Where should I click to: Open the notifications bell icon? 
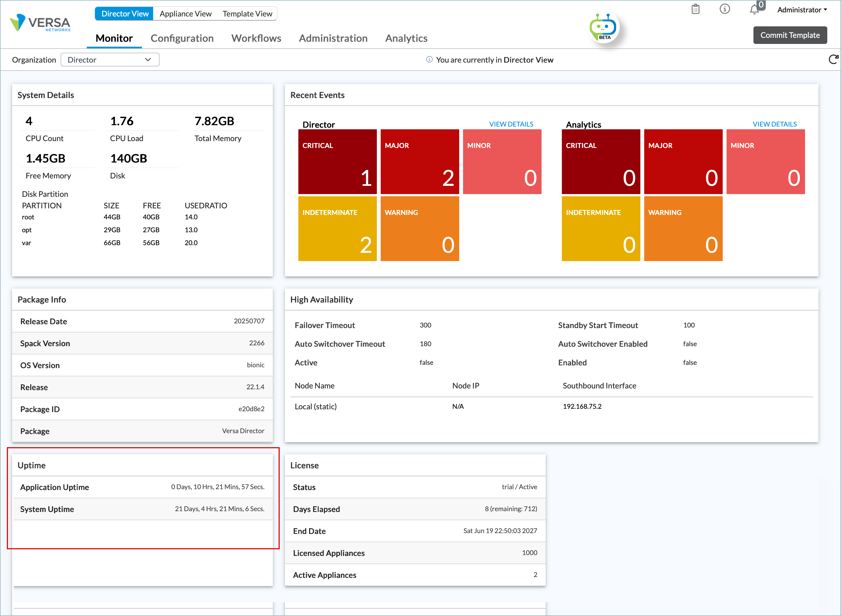click(754, 9)
